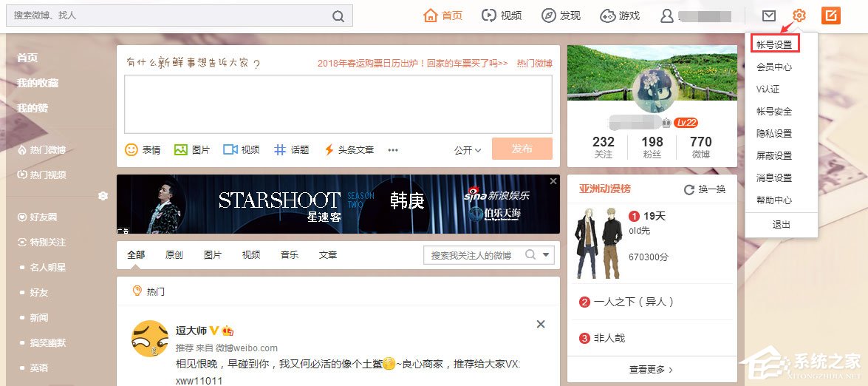The height and width of the screenshot is (386, 868).
Task: Click 查看更多 link under anime ranking
Action: click(651, 369)
